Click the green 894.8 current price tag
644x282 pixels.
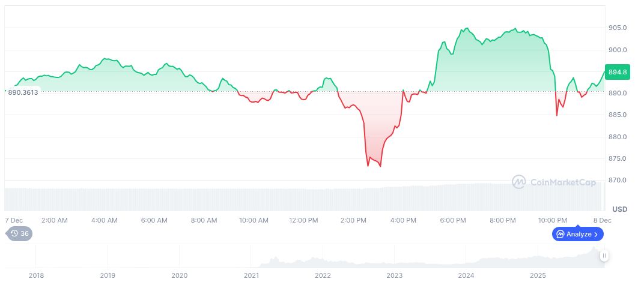pyautogui.click(x=618, y=72)
